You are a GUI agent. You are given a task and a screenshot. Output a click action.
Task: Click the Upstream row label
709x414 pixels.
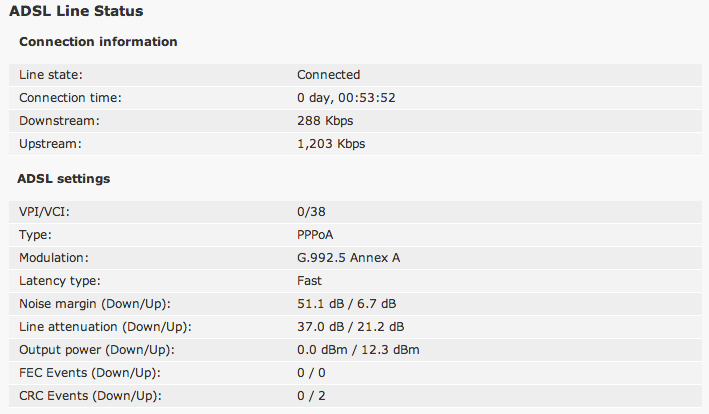pyautogui.click(x=50, y=144)
